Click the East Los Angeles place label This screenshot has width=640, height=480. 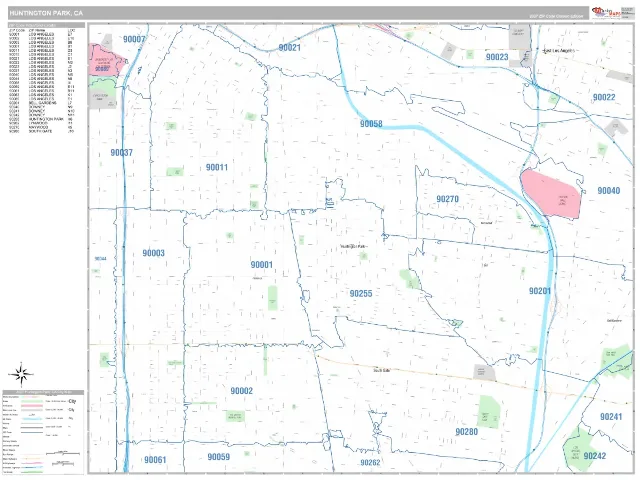point(558,51)
